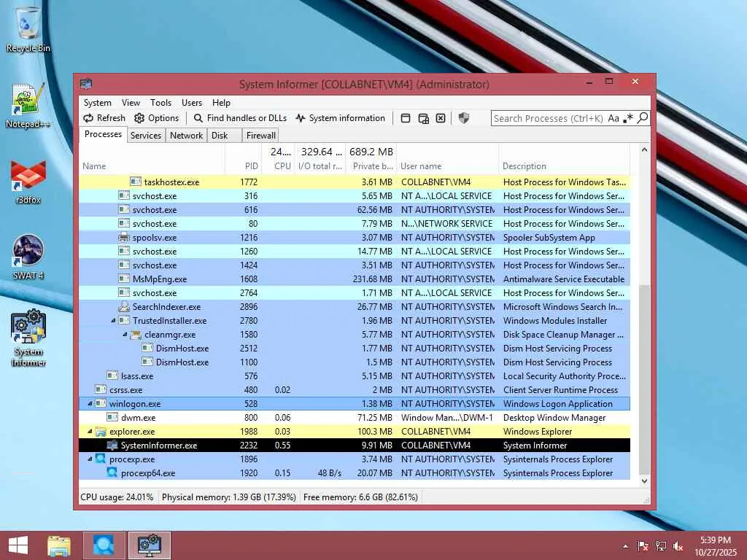Open Options from the toolbar
747x560 pixels.
pos(157,118)
